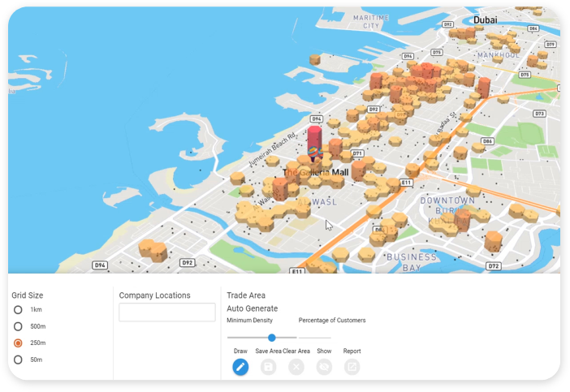Click the Percentage of Customers slider track
Viewport: 570px width, 392px height.
tap(315, 338)
